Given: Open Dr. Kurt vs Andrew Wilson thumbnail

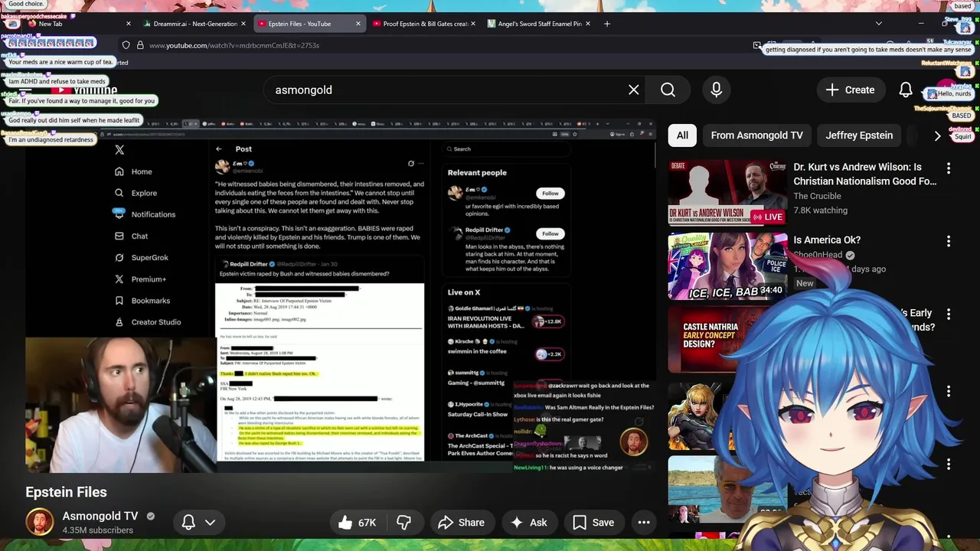Looking at the screenshot, I should [x=727, y=192].
